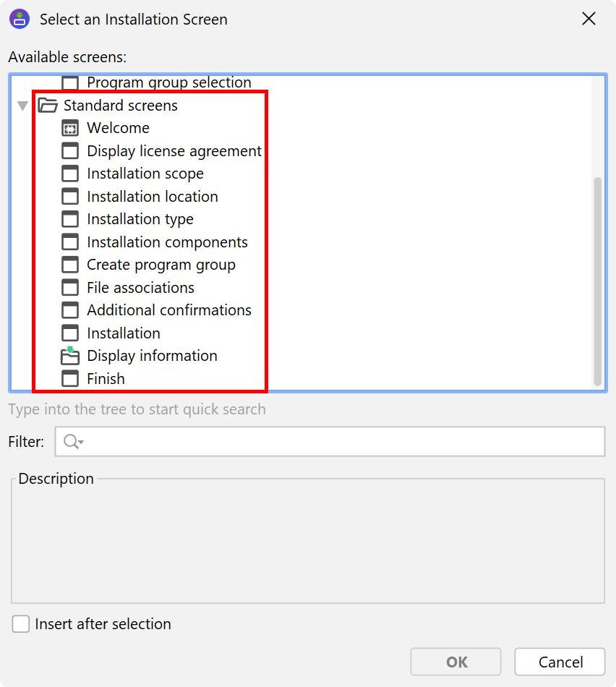Click the Create program group icon
The image size is (616, 687).
point(70,265)
